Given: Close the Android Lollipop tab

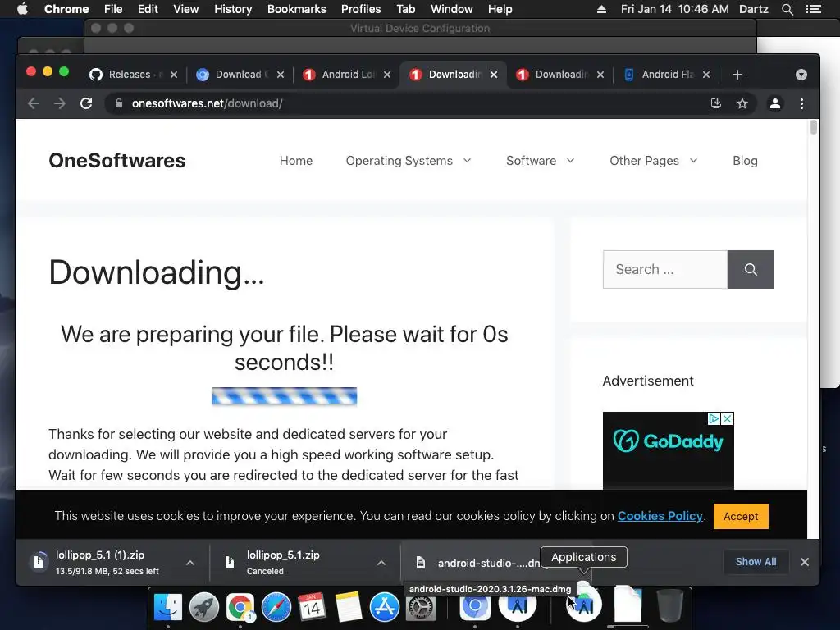Looking at the screenshot, I should (x=387, y=75).
